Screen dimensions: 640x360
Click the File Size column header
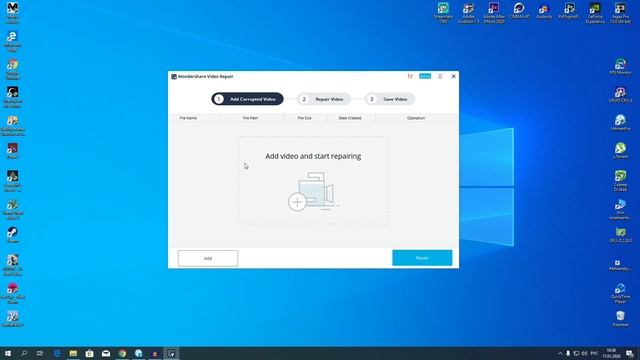[x=304, y=118]
